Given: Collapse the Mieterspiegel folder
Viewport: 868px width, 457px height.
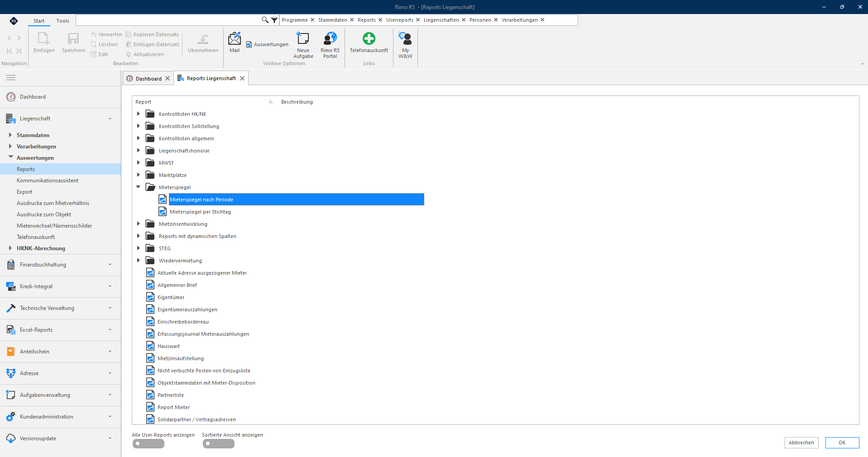Looking at the screenshot, I should pyautogui.click(x=139, y=187).
